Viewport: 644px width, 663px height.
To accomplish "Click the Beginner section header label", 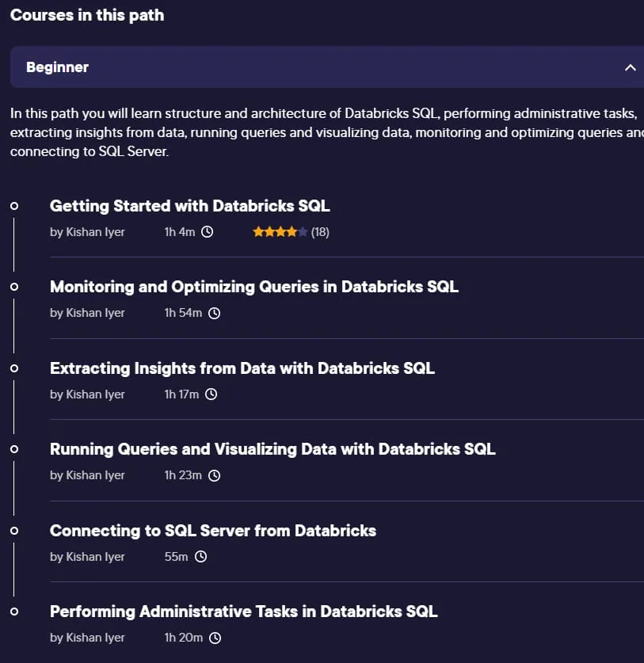I will [58, 67].
